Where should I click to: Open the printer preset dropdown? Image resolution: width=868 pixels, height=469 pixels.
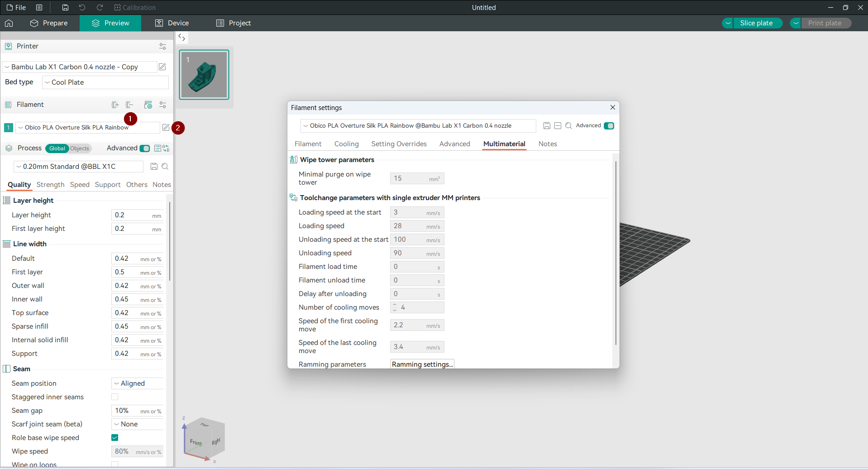click(x=80, y=67)
